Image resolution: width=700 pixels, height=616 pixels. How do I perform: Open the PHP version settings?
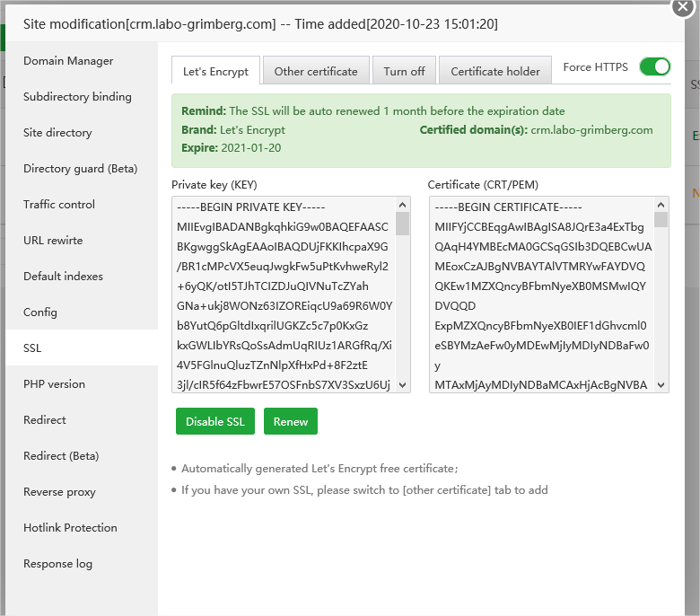click(54, 384)
